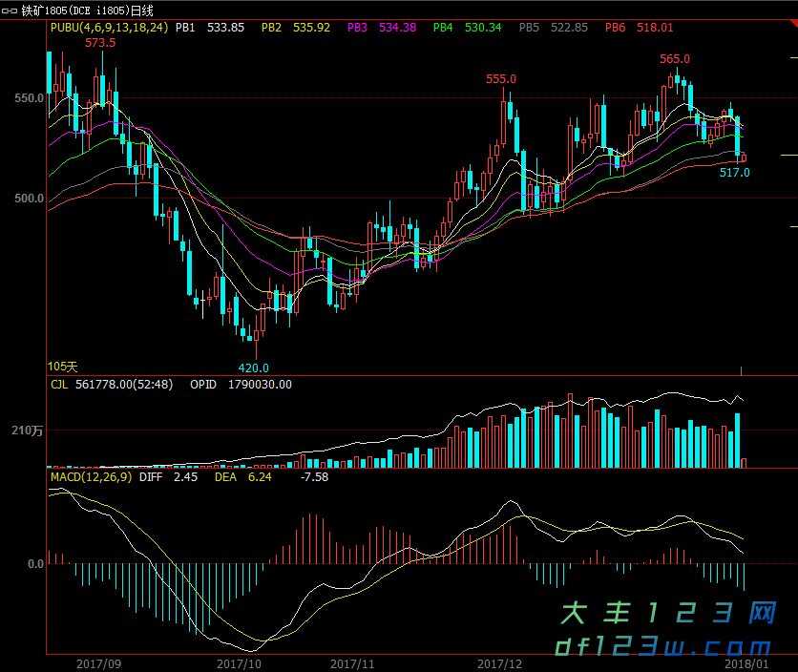Click the PB1 533.85 legend value
Image resolution: width=798 pixels, height=672 pixels.
(x=209, y=28)
